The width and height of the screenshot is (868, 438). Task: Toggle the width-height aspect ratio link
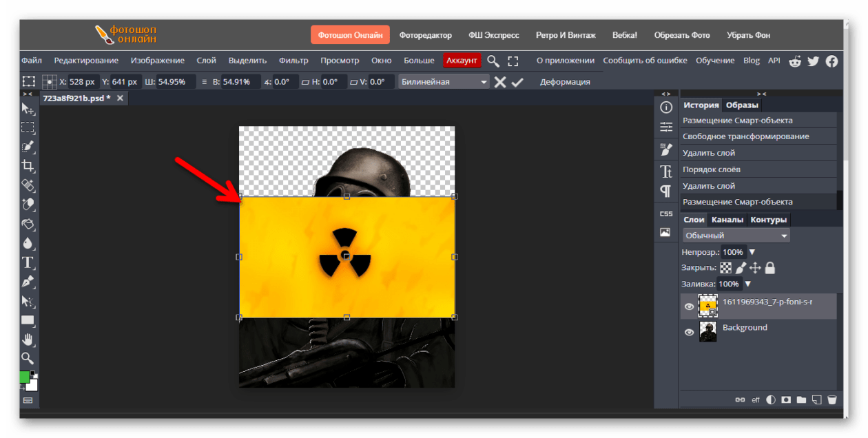coord(204,82)
